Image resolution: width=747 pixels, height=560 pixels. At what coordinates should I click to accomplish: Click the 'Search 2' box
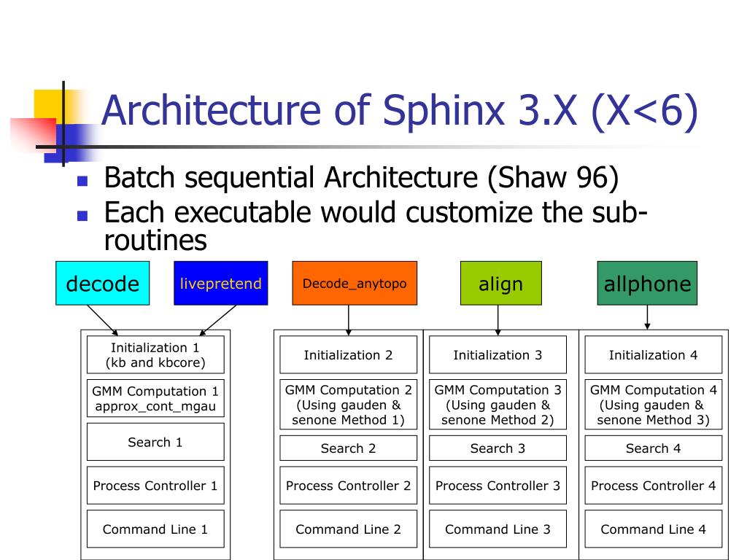348,448
